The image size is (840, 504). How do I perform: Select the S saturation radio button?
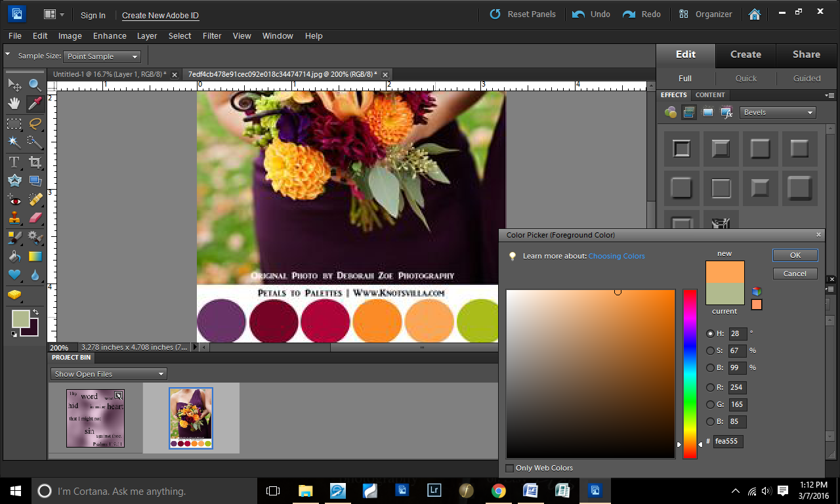click(710, 350)
